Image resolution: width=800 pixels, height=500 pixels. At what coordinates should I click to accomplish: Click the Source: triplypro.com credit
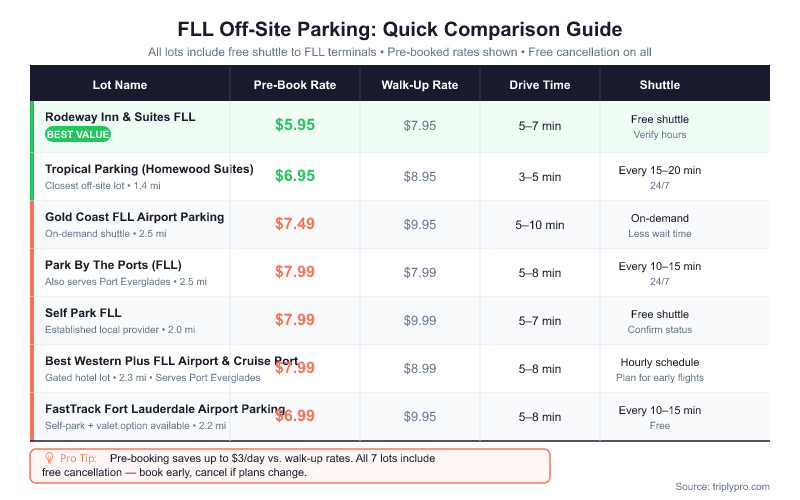click(x=722, y=486)
